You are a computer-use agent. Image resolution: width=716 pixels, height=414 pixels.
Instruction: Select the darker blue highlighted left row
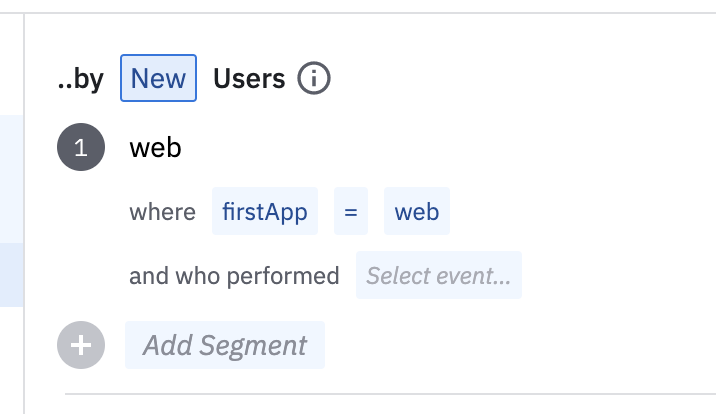pos(10,274)
